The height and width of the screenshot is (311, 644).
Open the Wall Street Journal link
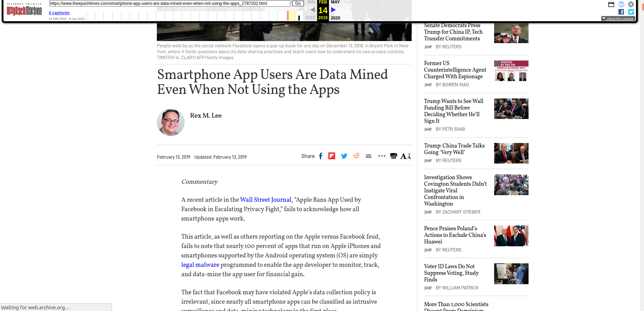265,200
